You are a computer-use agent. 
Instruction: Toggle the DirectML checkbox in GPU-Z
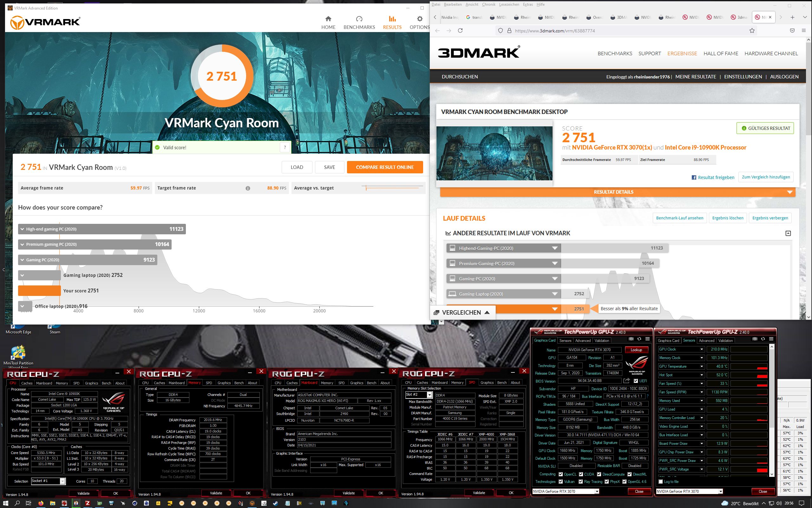point(630,474)
